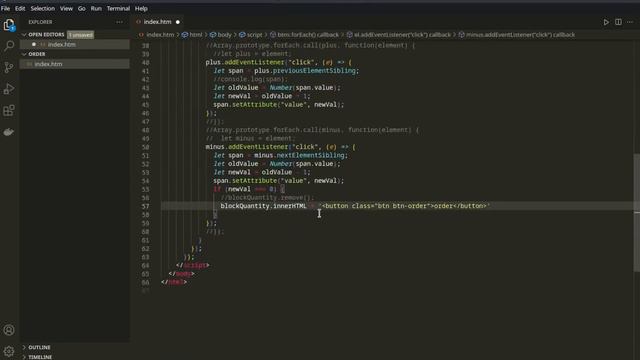Click line number 50 in the gutter
Viewport: 640px width, 360px height.
click(x=145, y=147)
